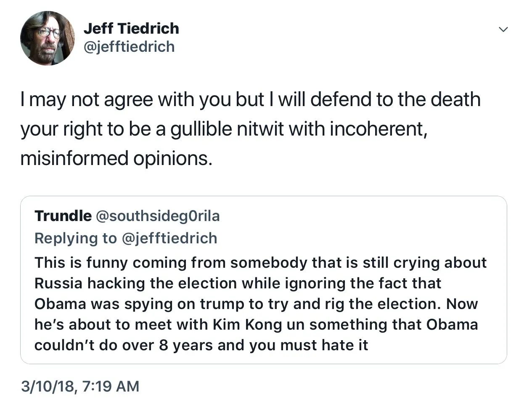Screen dimensions: 532x405
Task: Click the quoted line starting "Russia hacking the election"
Action: tap(238, 283)
